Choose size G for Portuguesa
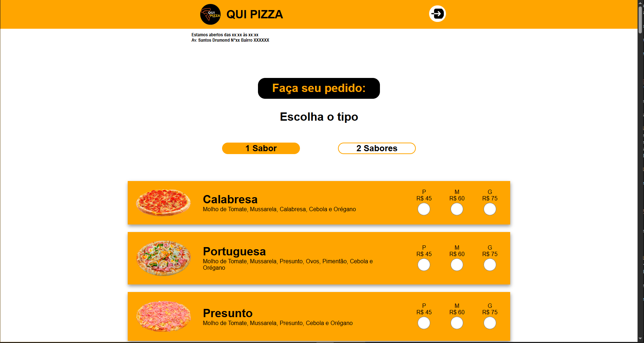The image size is (644, 343). tap(490, 265)
